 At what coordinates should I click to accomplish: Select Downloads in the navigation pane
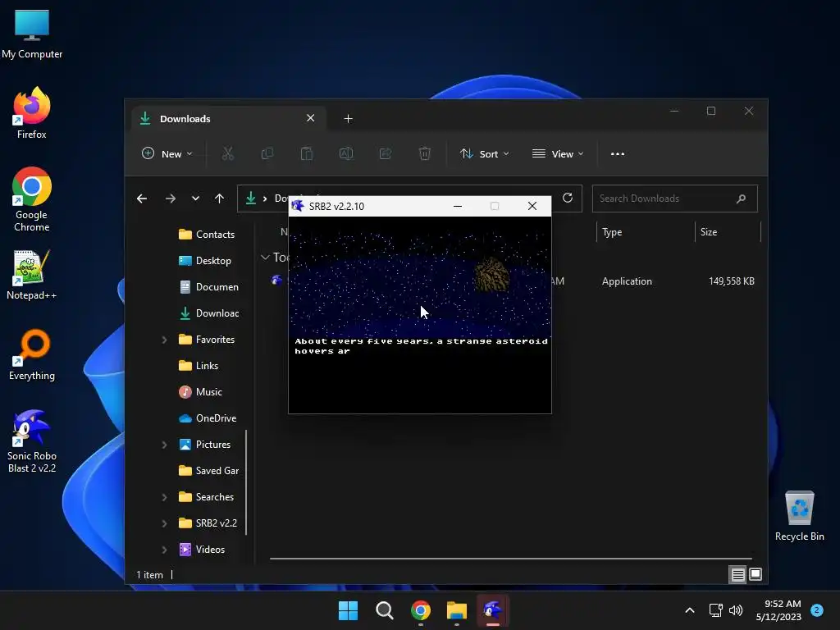click(209, 313)
